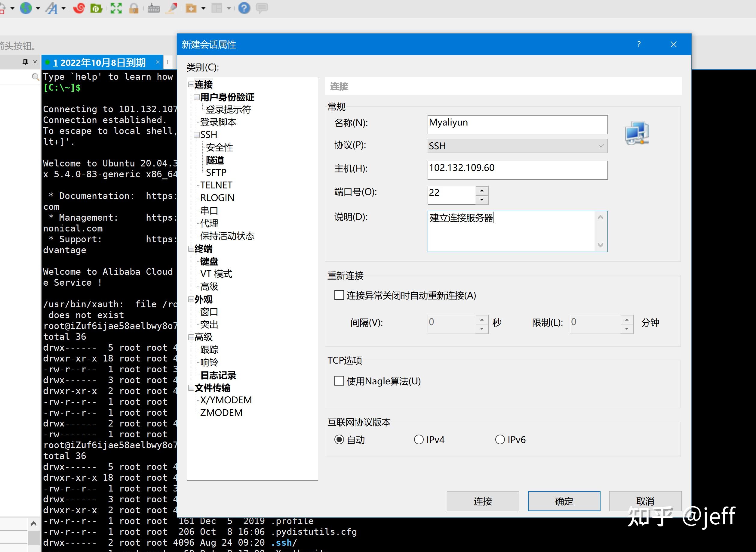Click the new folder plus icon

tap(191, 8)
